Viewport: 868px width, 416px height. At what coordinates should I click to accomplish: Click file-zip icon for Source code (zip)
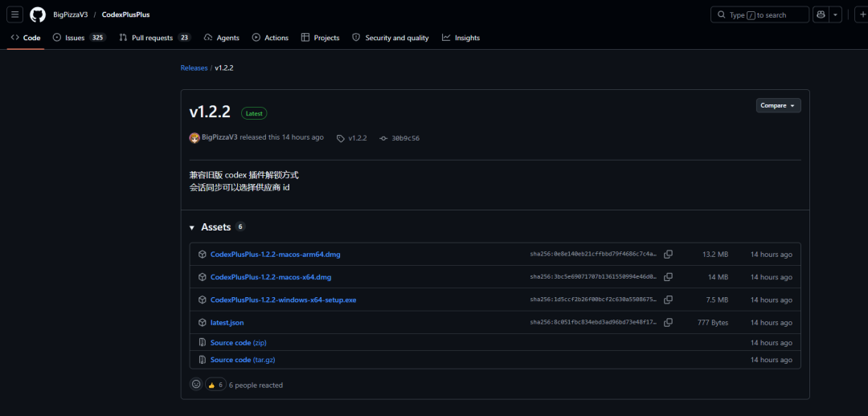point(202,342)
